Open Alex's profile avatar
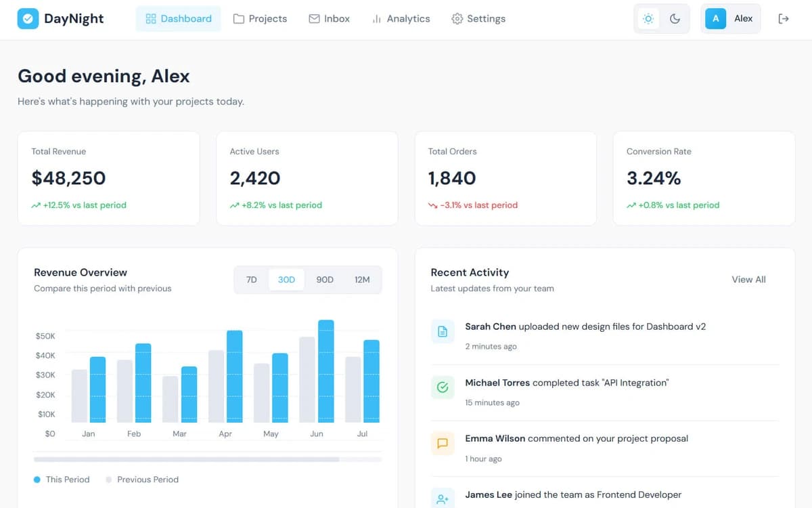 pos(715,18)
